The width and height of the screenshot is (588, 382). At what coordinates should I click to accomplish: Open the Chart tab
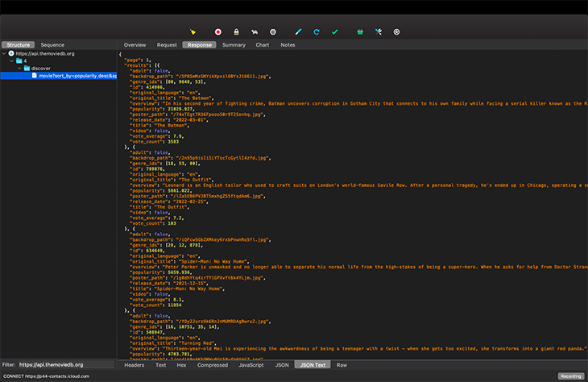pyautogui.click(x=263, y=44)
